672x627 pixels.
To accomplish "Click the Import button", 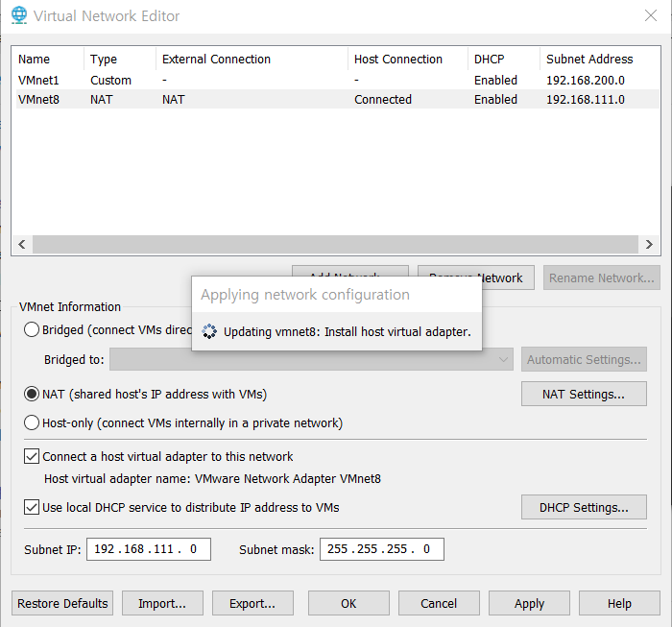I will pyautogui.click(x=162, y=603).
